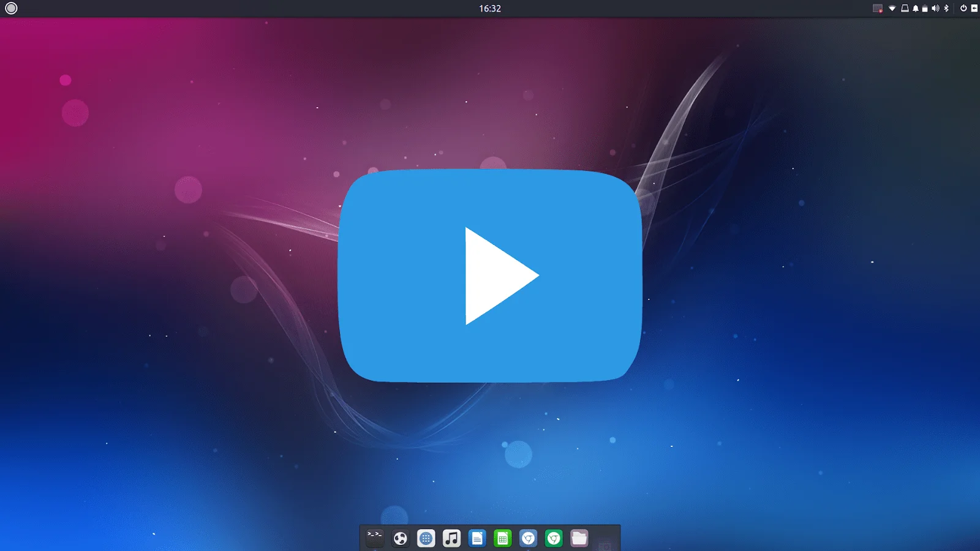Show notifications via the bell icon
Screen dimensions: 980x551
tap(916, 9)
